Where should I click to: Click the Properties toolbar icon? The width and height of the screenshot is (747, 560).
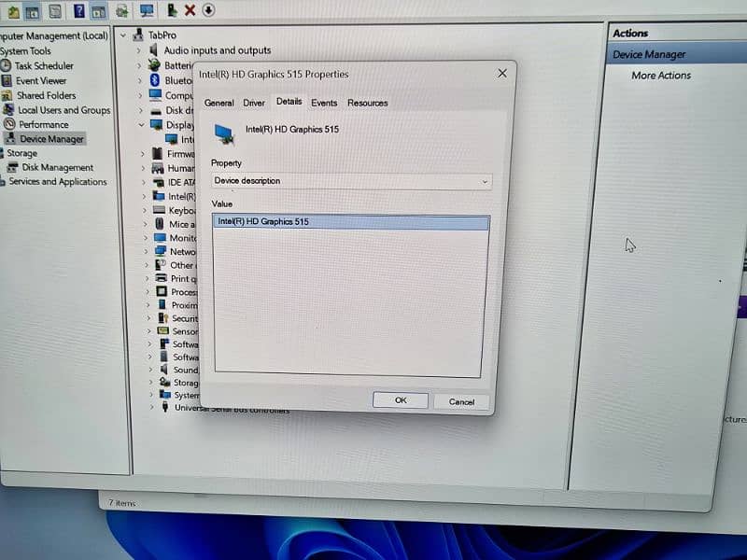point(55,11)
